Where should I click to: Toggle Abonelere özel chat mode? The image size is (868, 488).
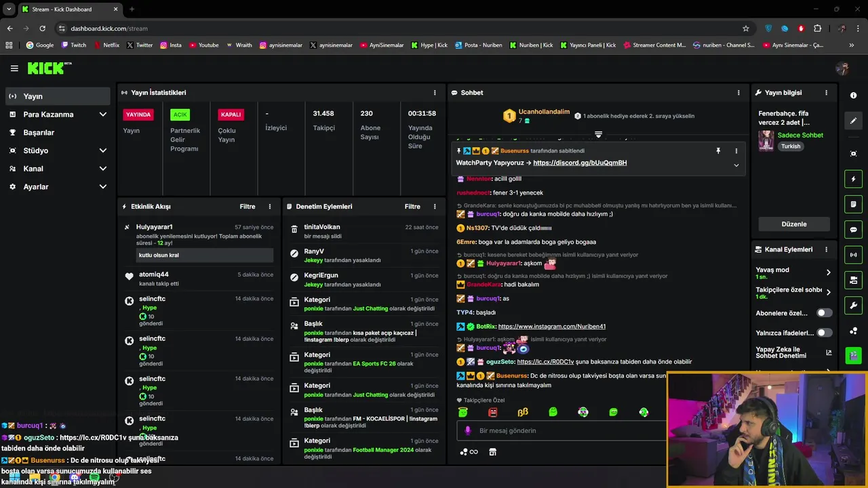824,313
